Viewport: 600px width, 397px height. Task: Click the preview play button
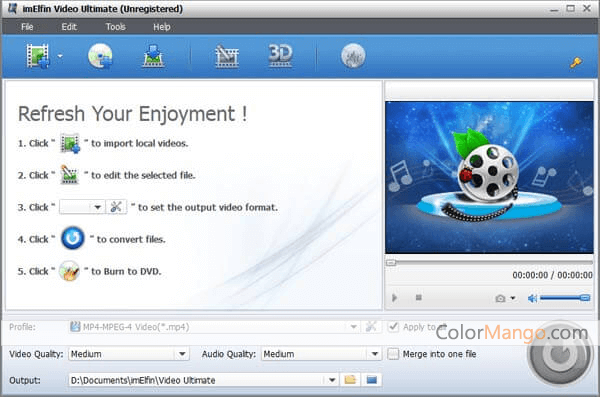(x=395, y=298)
